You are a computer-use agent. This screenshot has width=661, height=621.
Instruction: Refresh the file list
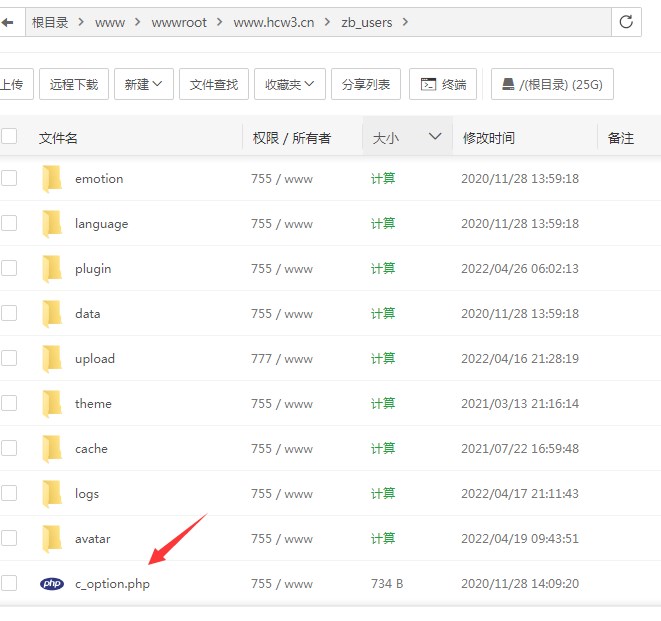click(x=626, y=22)
